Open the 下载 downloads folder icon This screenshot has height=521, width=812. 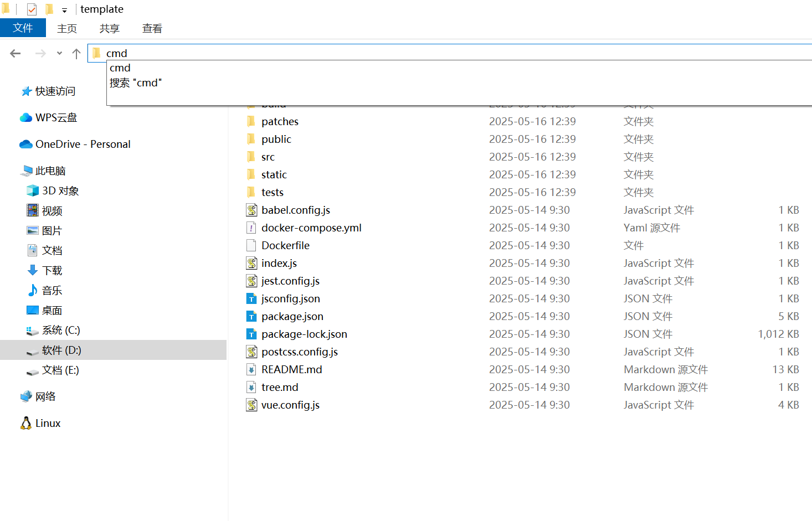(x=33, y=271)
